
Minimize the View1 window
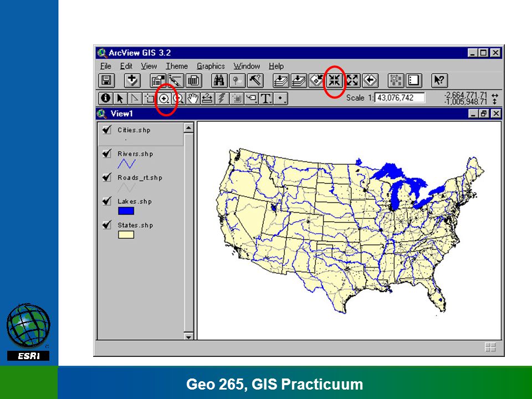tap(474, 114)
